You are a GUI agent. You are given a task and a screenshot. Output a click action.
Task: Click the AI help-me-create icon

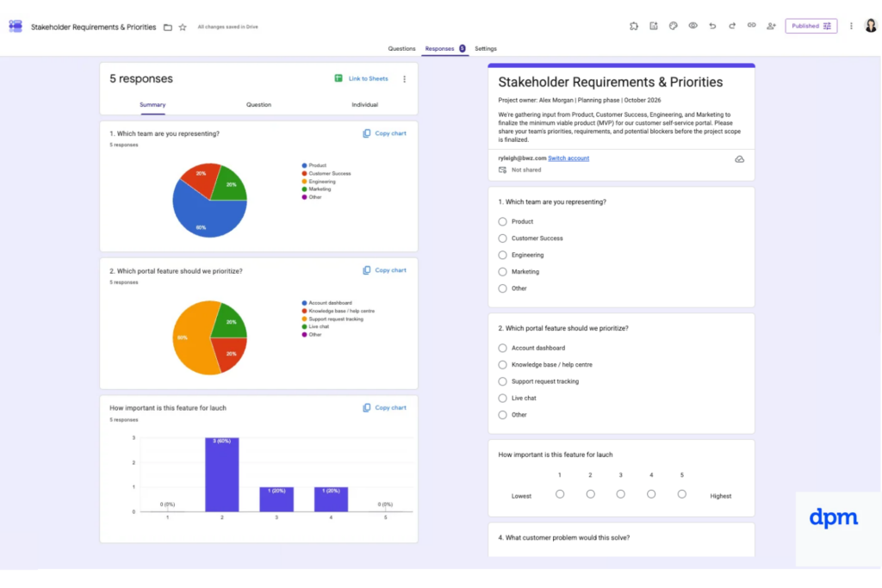pyautogui.click(x=654, y=26)
